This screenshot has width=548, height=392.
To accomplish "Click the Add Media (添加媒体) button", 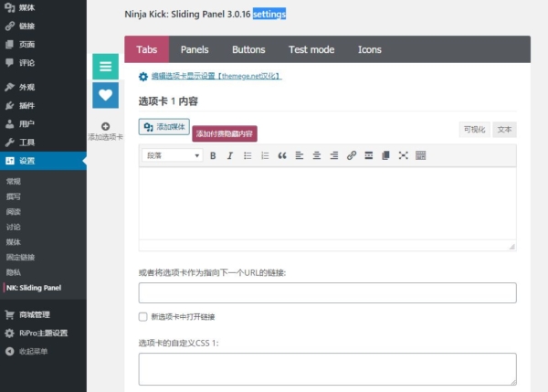I will coord(164,127).
